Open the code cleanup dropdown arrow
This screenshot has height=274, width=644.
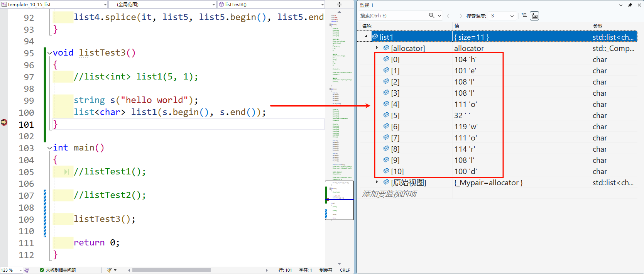pos(115,270)
